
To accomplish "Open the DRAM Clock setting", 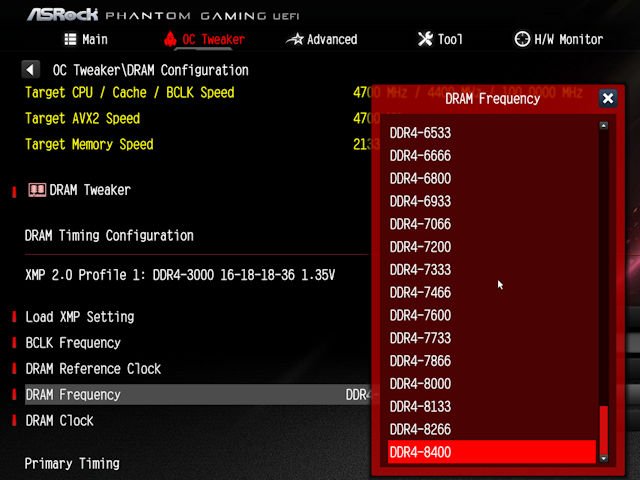I will [x=60, y=421].
